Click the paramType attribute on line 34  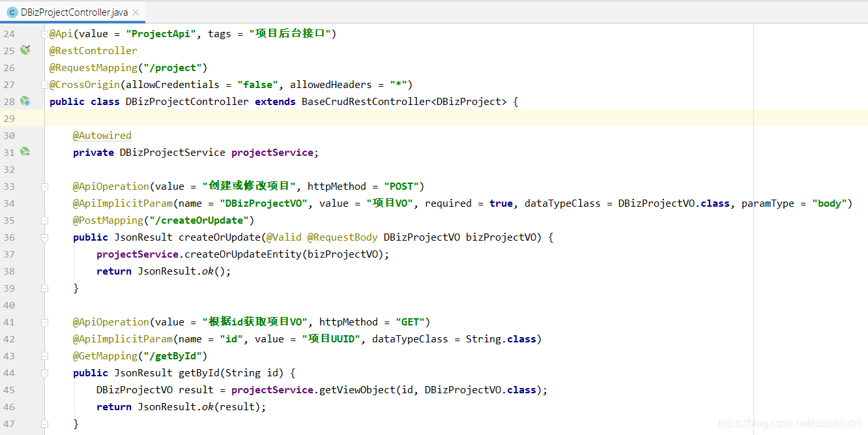point(768,203)
